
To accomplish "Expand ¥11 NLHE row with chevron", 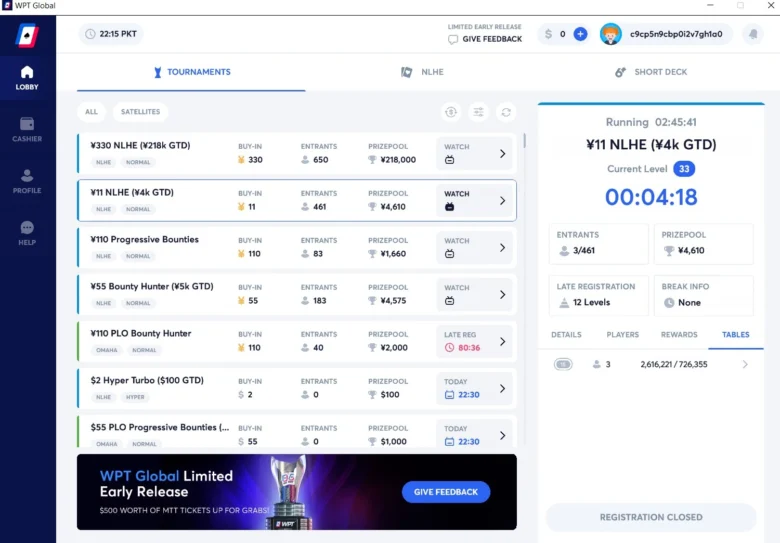I will [x=502, y=200].
